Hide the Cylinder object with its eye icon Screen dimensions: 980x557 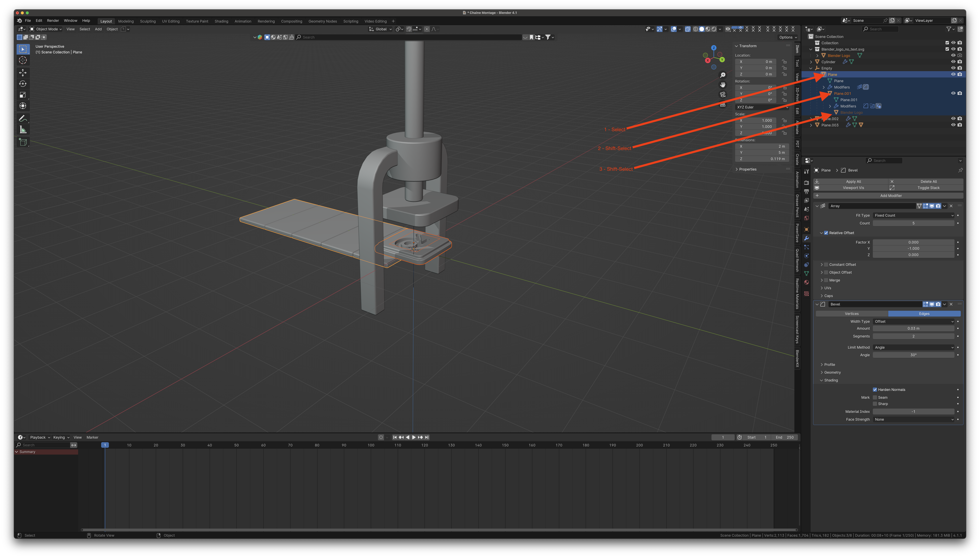(x=953, y=62)
